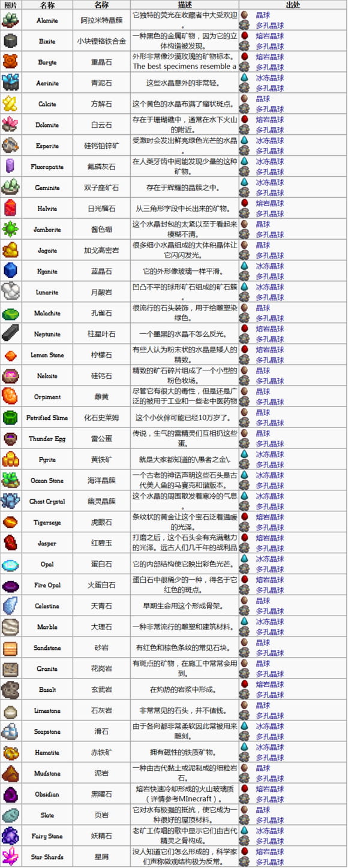Open 冰冻晶球 link in Fairy Stone row
Screen dimensions: 348x868
[270, 831]
